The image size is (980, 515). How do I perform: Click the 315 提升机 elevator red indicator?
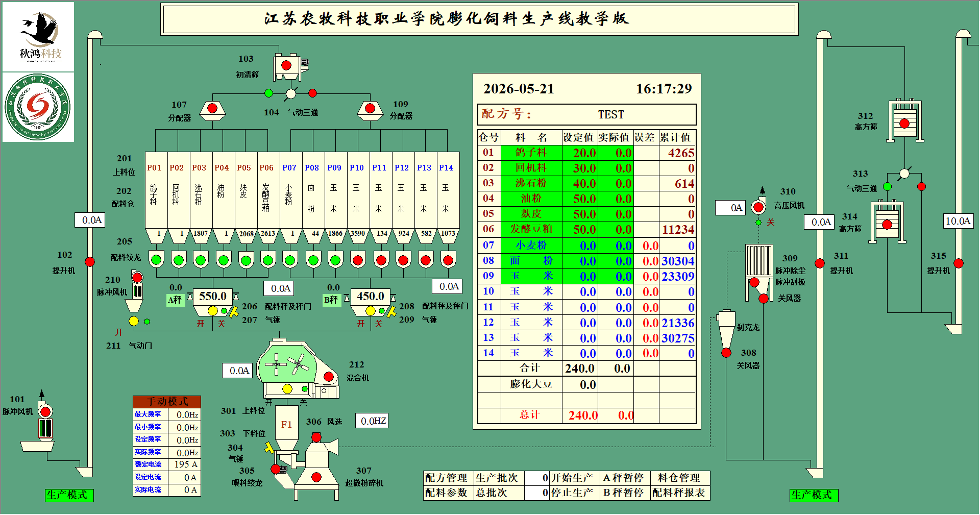point(959,263)
